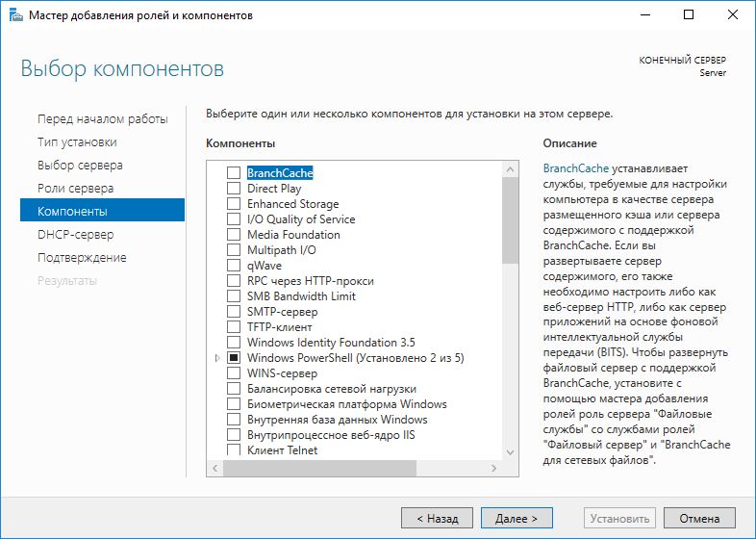Switch to the DHCP-сервер page

pos(75,234)
